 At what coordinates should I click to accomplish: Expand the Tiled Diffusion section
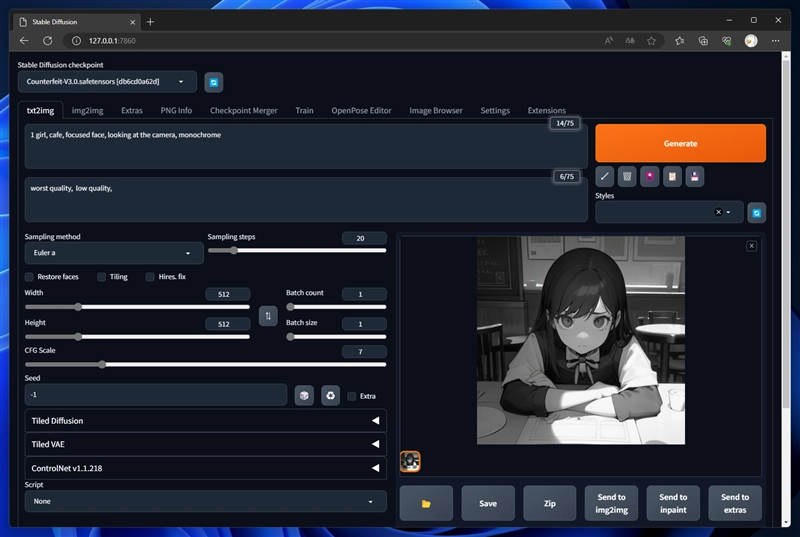[x=205, y=421]
